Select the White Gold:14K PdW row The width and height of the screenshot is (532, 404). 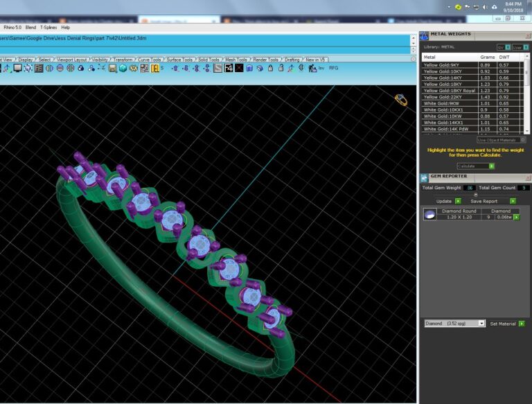(472, 129)
